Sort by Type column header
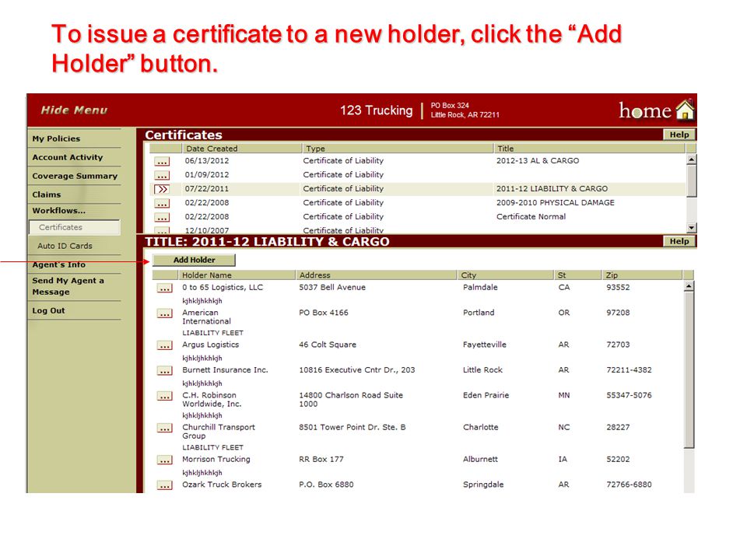This screenshot has height=560, width=747. (398, 149)
